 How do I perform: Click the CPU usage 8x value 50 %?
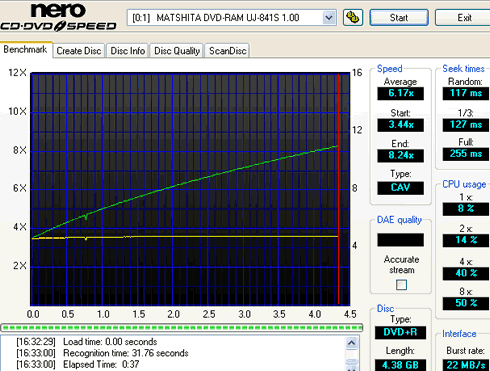(466, 303)
